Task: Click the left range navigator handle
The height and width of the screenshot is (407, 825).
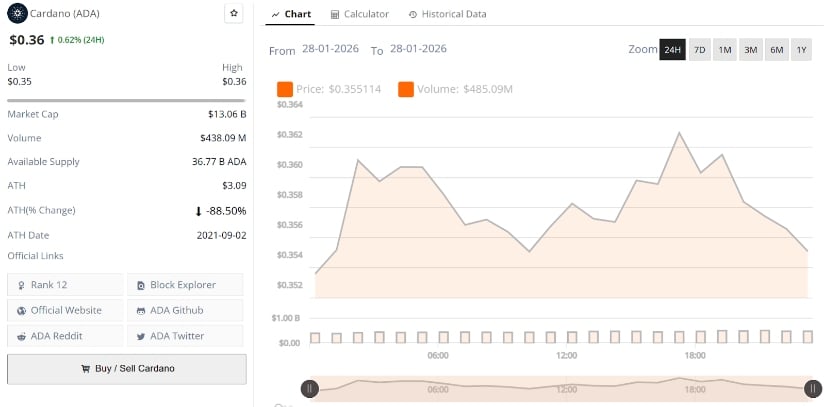Action: point(310,388)
